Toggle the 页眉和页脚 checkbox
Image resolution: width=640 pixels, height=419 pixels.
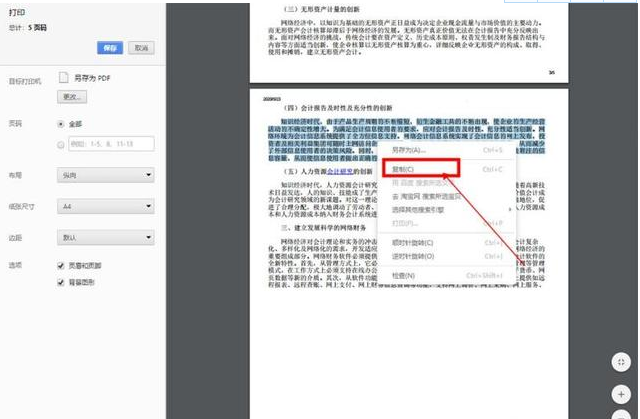[61, 266]
